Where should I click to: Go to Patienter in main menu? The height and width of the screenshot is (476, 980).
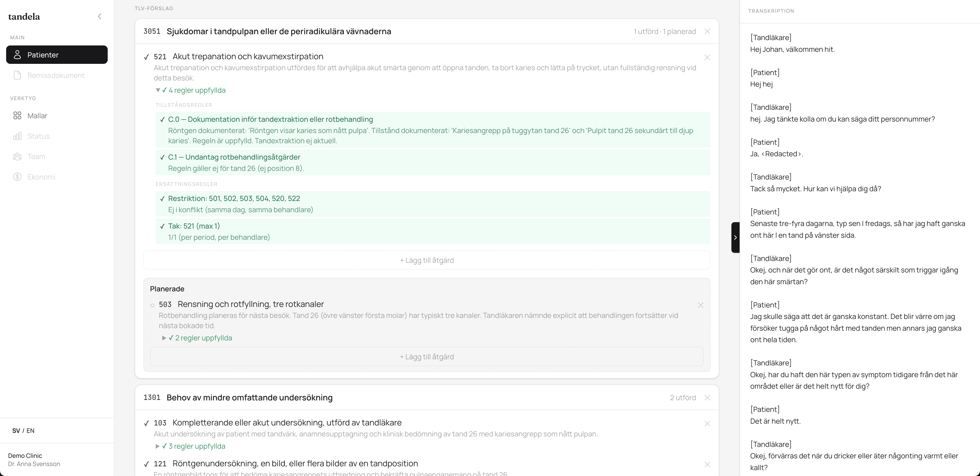click(57, 55)
